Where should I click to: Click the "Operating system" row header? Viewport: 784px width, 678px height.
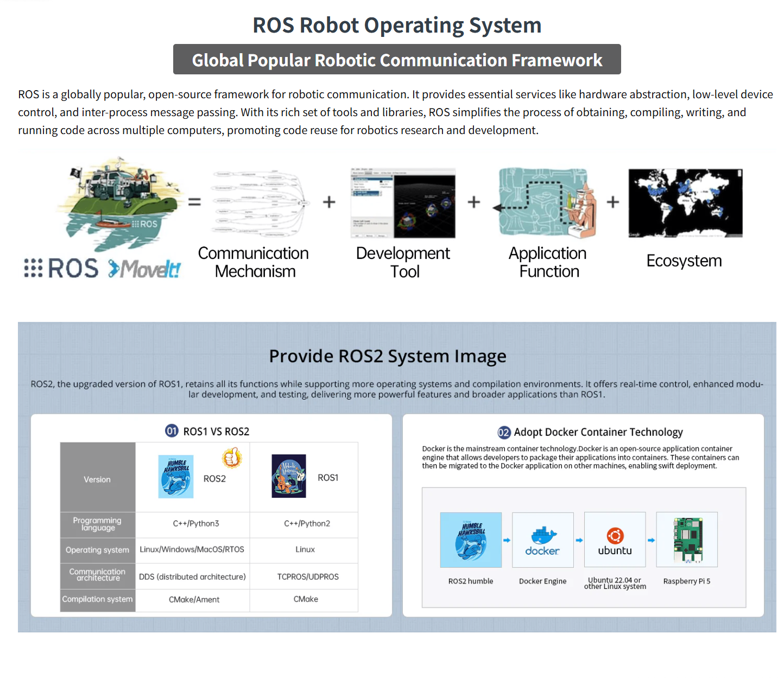98,550
